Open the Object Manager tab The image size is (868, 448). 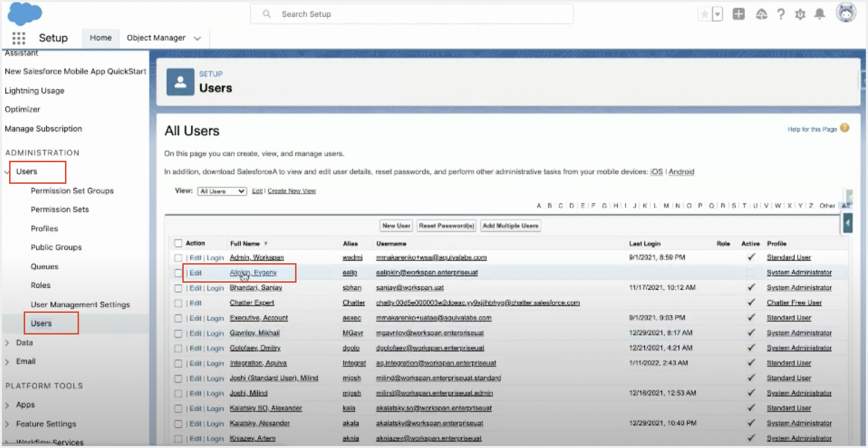click(x=156, y=38)
